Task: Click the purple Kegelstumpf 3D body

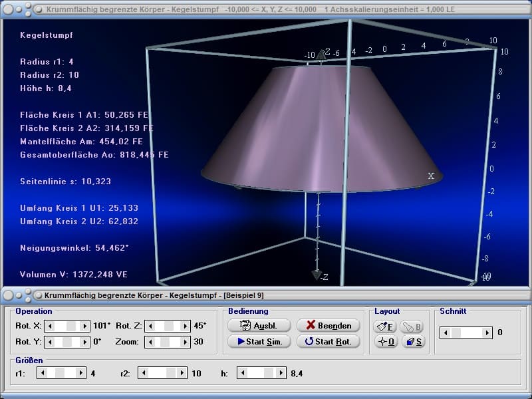Action: 322,129
